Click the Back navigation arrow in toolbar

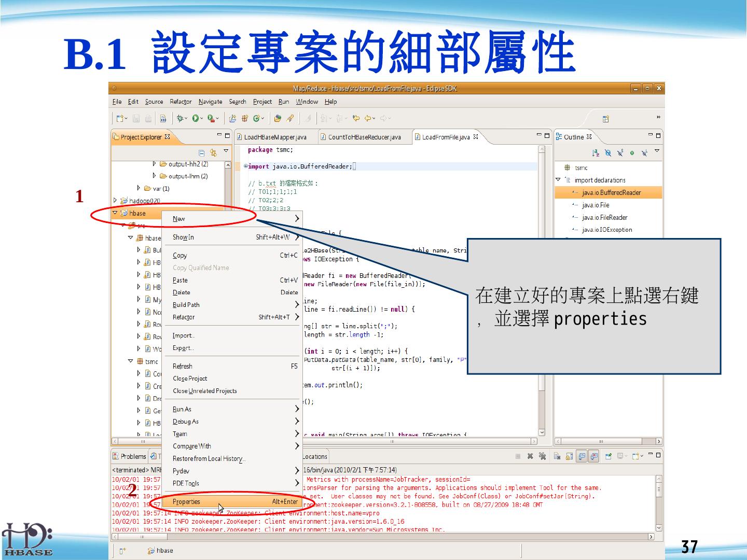(368, 119)
